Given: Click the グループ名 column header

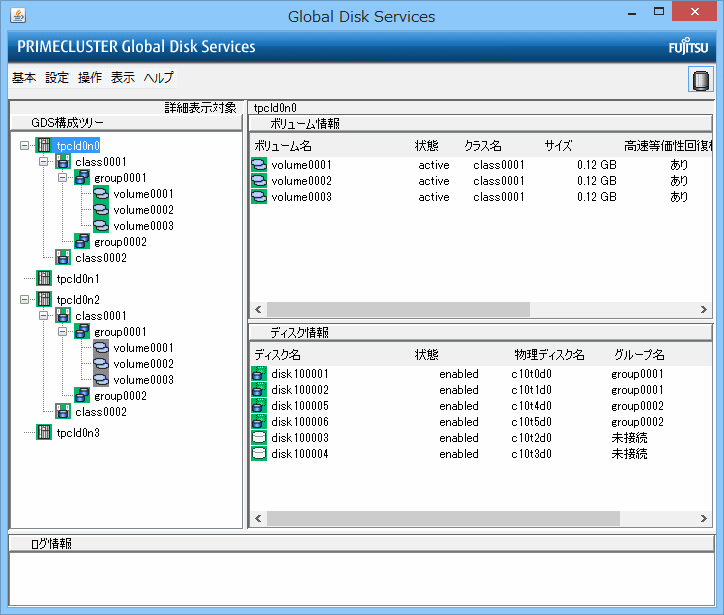Looking at the screenshot, I should pyautogui.click(x=639, y=355).
